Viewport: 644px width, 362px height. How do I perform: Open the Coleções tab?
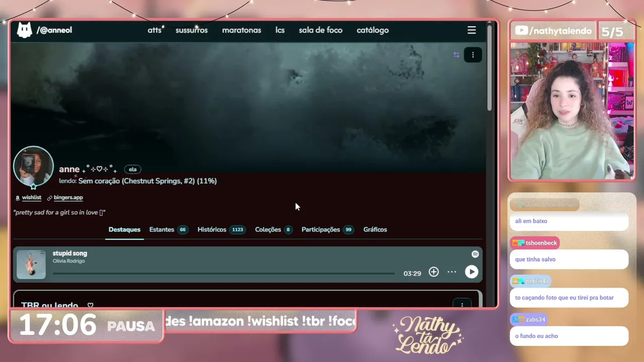(274, 230)
